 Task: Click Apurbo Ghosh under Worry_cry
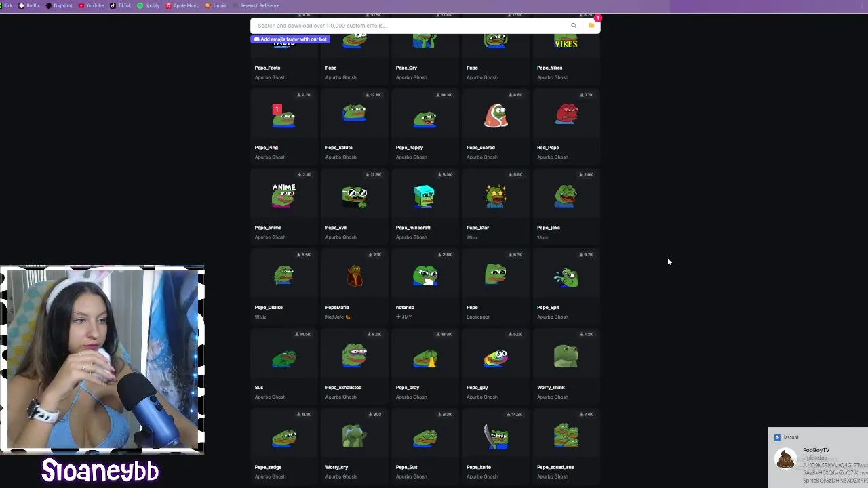(340, 476)
